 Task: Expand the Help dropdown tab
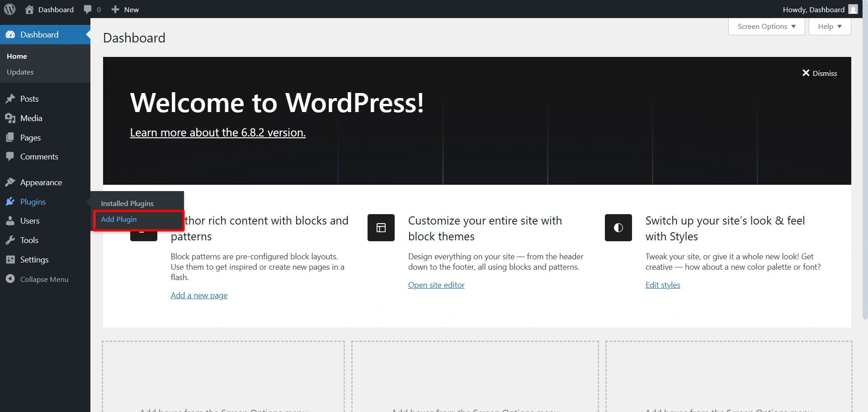click(x=830, y=27)
